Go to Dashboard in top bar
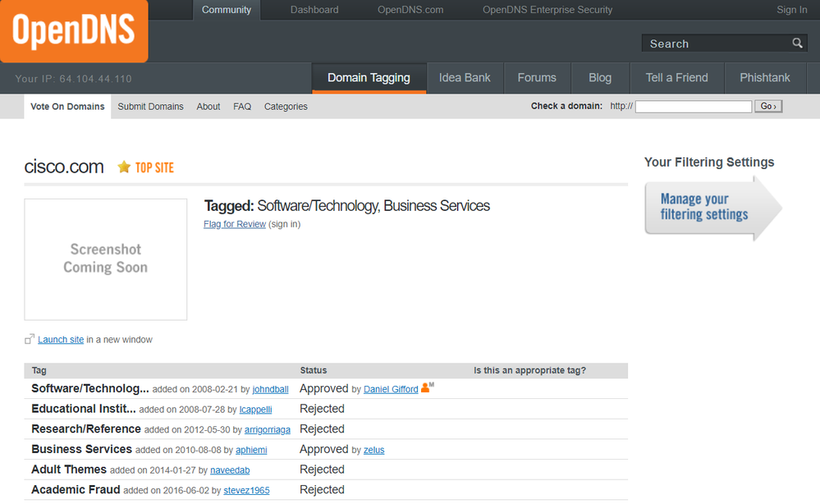The image size is (820, 504). pyautogui.click(x=314, y=10)
